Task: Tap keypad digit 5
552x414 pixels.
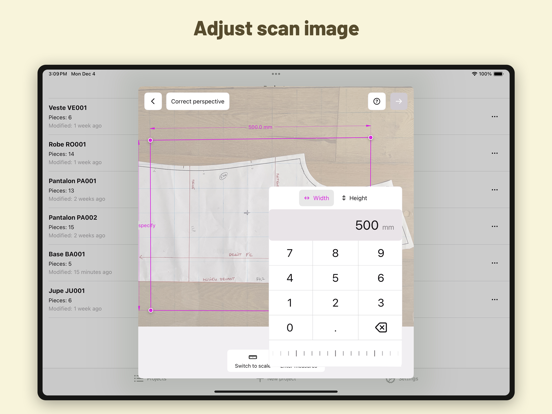Action: 335,278
